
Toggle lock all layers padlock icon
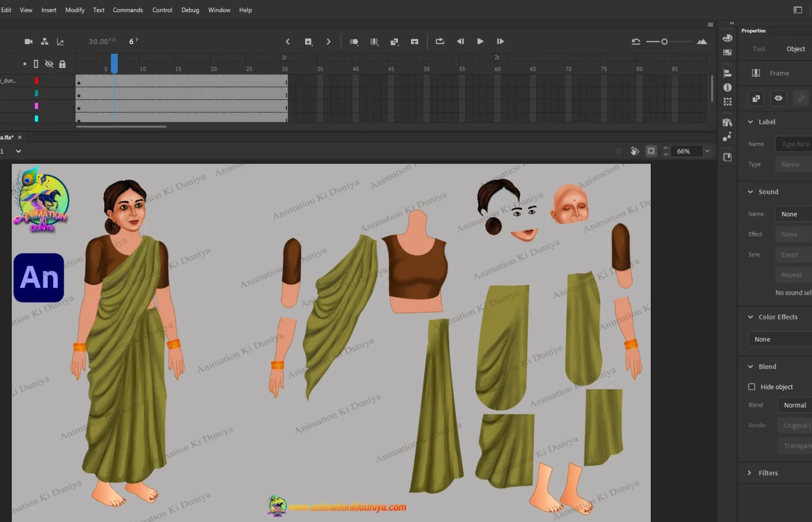[62, 64]
